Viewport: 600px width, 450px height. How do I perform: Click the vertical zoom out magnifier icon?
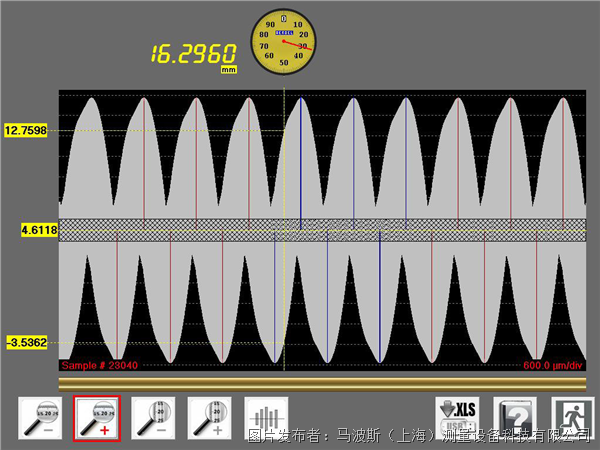153,417
